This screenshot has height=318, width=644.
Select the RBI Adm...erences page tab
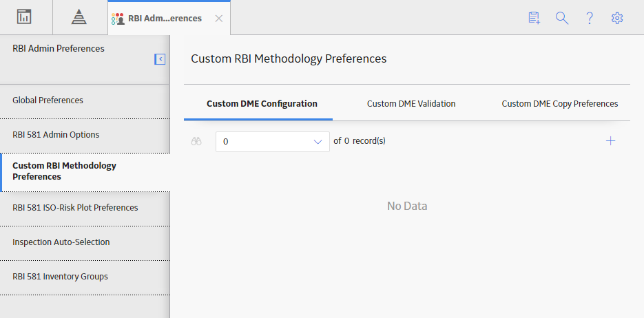point(165,19)
